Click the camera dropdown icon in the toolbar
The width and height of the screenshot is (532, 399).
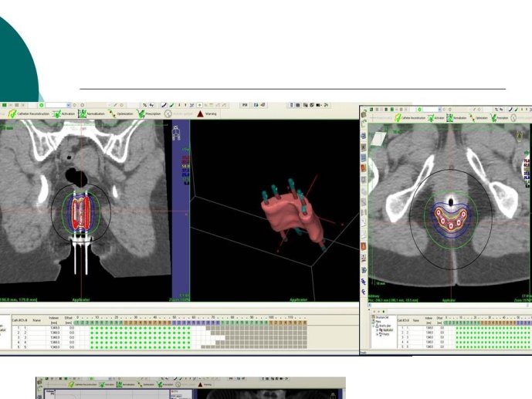(319, 105)
